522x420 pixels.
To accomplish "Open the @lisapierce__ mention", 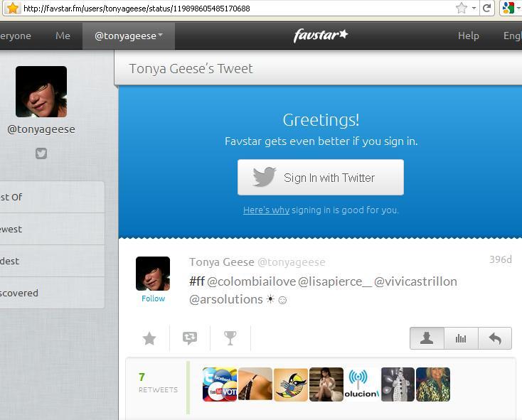I will [x=335, y=281].
